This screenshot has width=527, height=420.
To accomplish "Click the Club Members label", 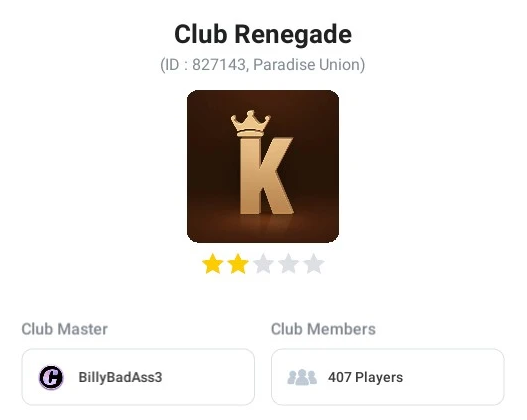I will point(323,329).
